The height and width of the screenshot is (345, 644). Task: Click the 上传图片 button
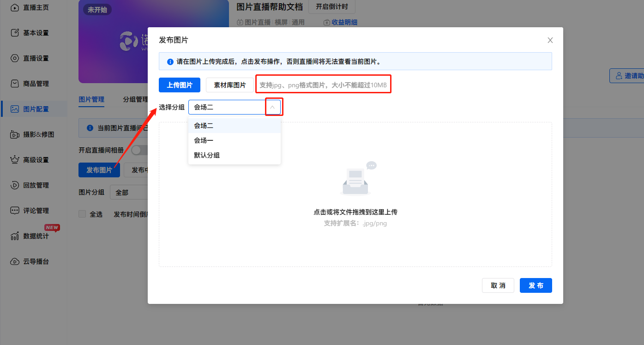pos(180,85)
